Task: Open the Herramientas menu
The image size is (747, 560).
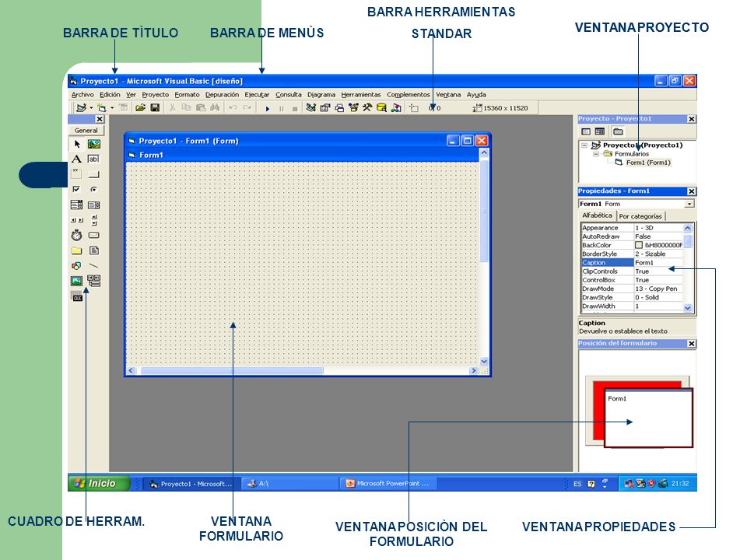Action: pos(360,95)
